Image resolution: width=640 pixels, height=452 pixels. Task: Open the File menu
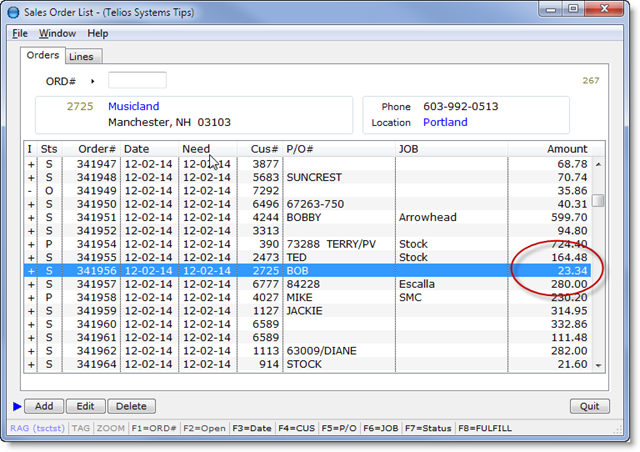20,33
